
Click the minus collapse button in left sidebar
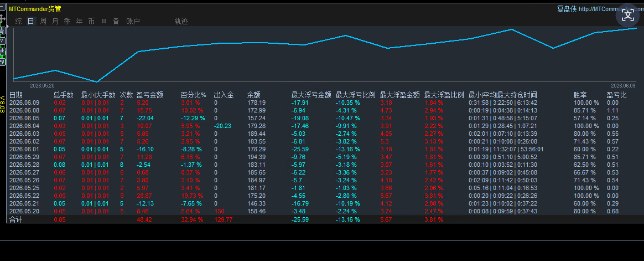pyautogui.click(x=2, y=7)
